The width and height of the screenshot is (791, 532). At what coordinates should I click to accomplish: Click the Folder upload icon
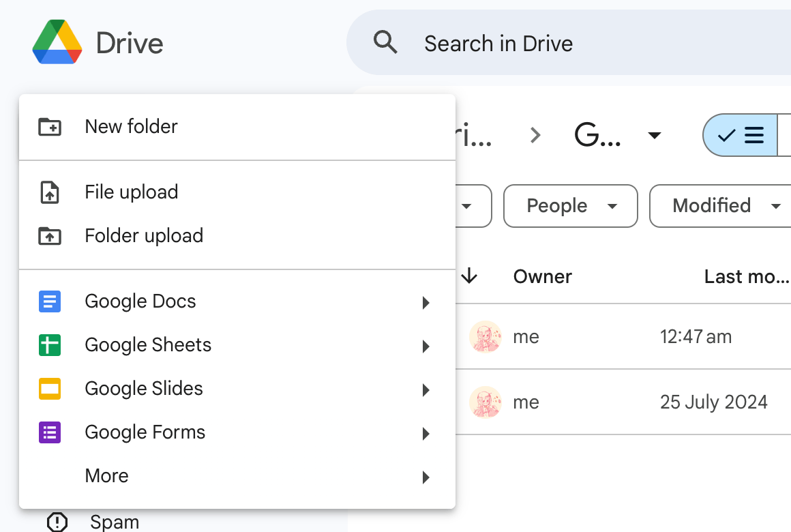pos(50,236)
